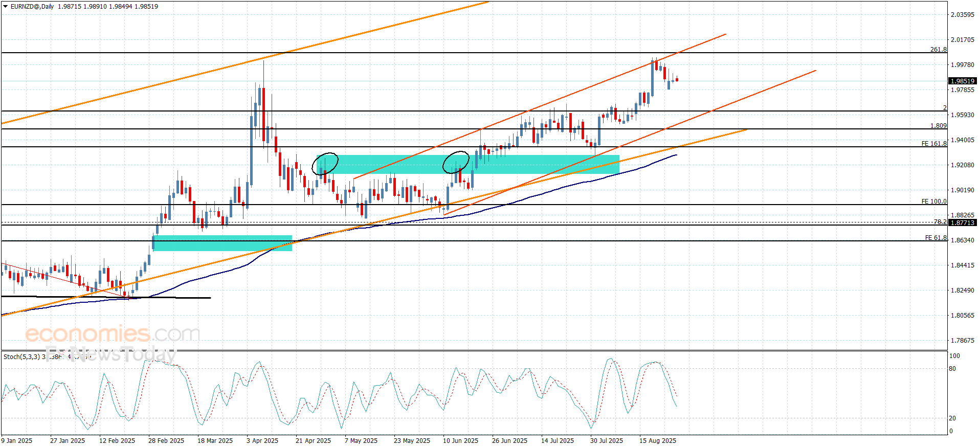Click the stochastic scale value 100
The image size is (980, 447).
click(954, 355)
